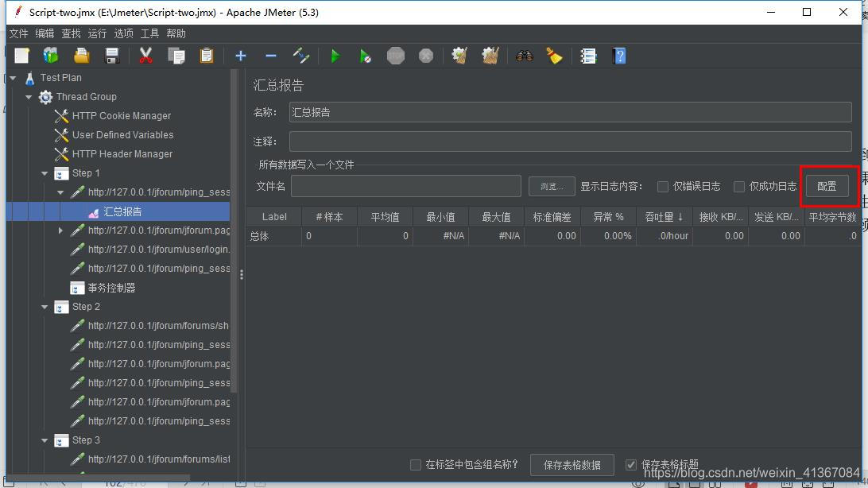The width and height of the screenshot is (868, 488).
Task: Open the 帮助 menu
Action: (x=176, y=33)
